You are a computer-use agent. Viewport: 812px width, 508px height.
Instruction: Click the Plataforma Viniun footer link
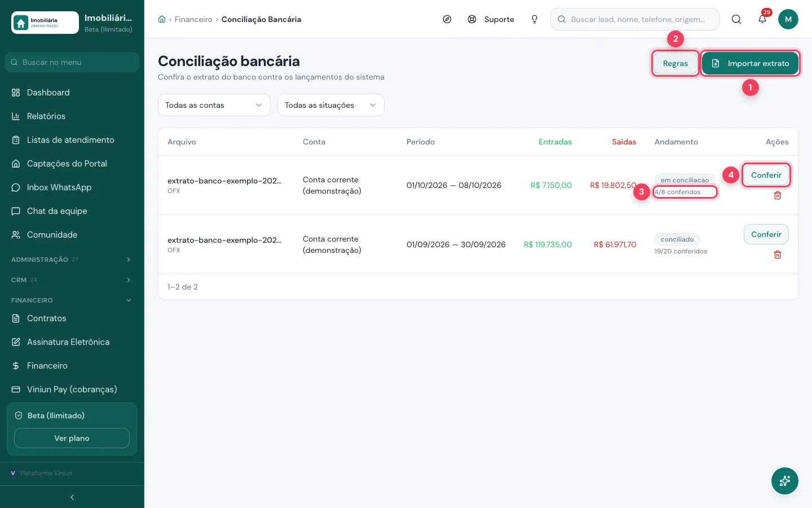point(42,473)
